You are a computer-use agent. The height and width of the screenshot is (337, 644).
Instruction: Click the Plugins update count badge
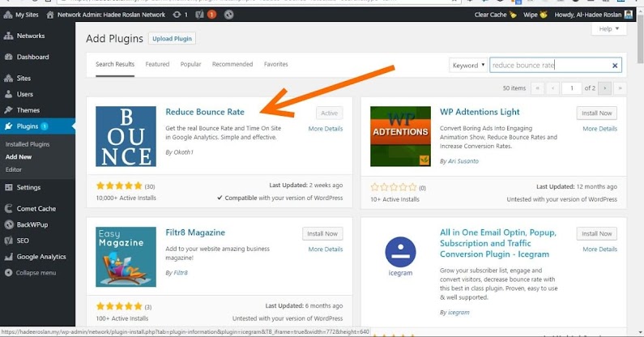45,126
